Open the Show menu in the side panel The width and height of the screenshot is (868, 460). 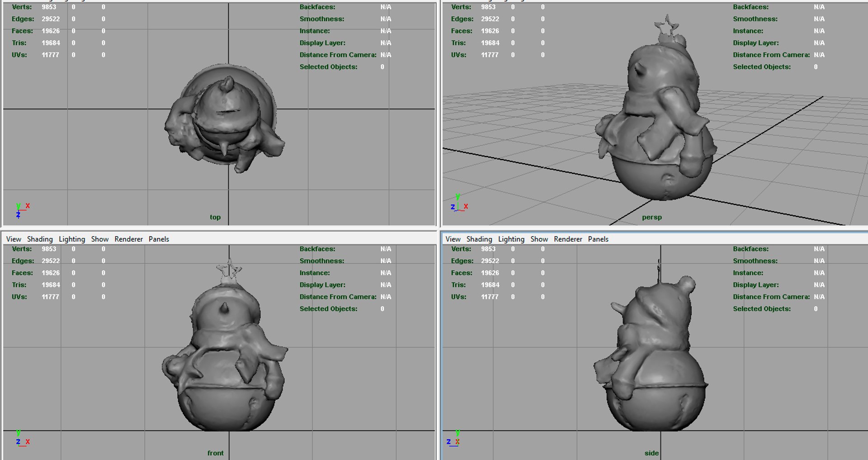[539, 239]
